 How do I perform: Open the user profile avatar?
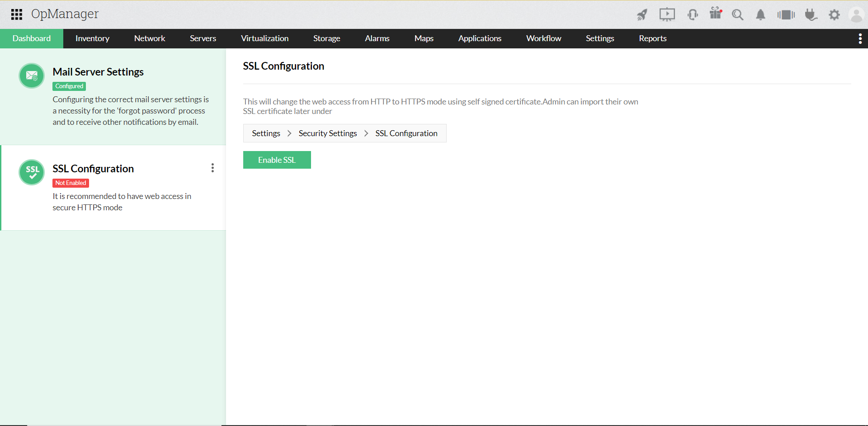(x=857, y=14)
